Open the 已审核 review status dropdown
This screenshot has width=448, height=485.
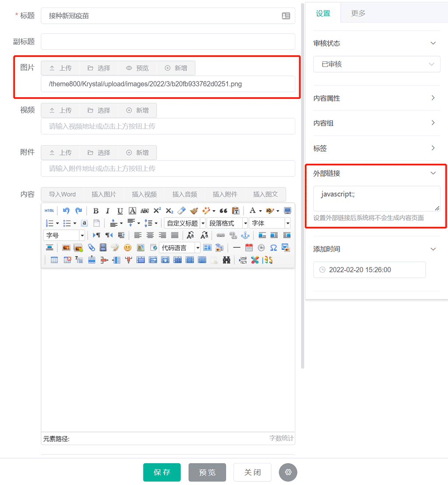[377, 64]
